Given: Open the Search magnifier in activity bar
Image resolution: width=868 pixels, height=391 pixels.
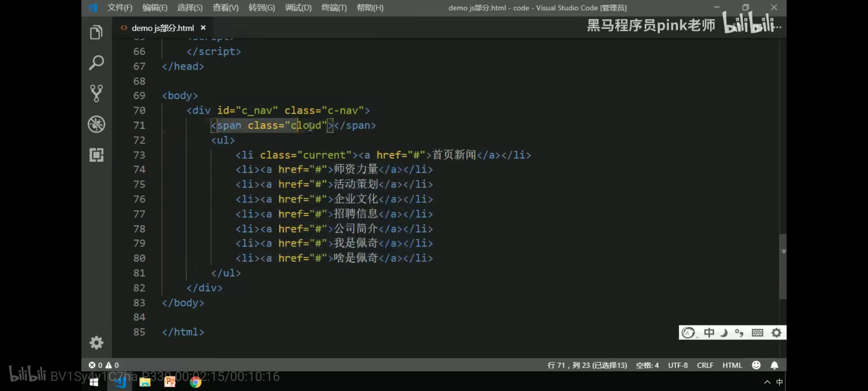Looking at the screenshot, I should (96, 63).
